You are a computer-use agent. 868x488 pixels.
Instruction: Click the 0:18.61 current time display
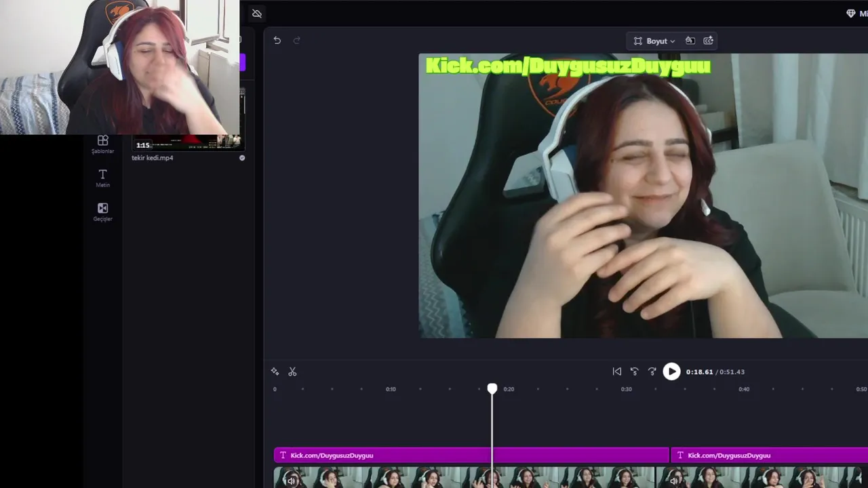pos(699,371)
